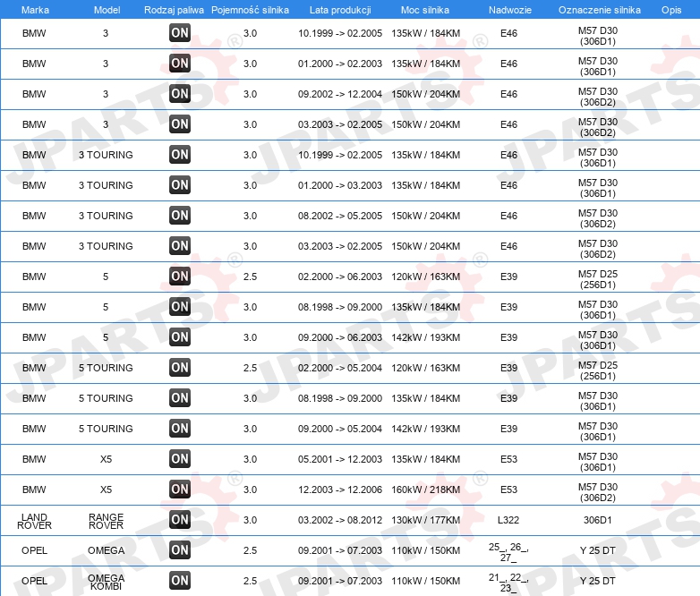Click ON icon in 3 TOURING 01.2000 row
This screenshot has width=700, height=596.
180,185
